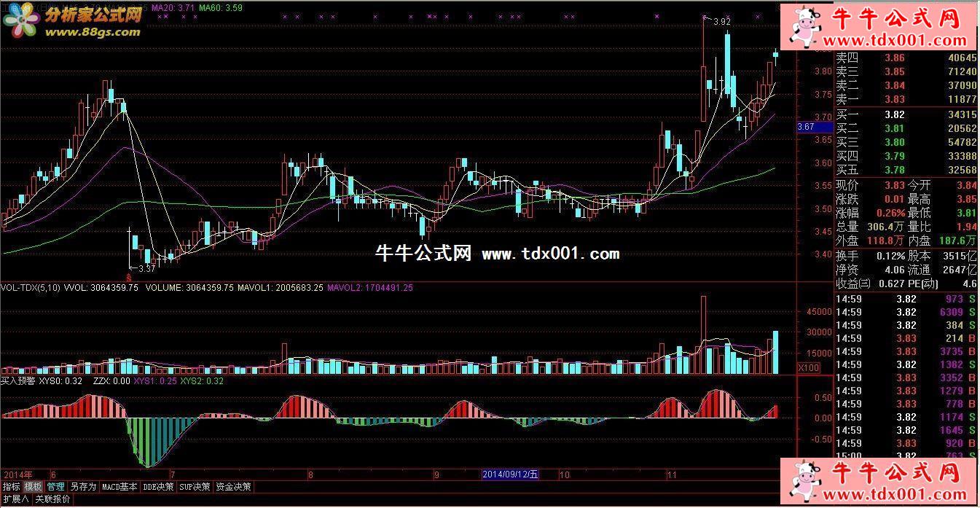Click the red S signal marker under the low
980x508 pixels.
[x=129, y=278]
